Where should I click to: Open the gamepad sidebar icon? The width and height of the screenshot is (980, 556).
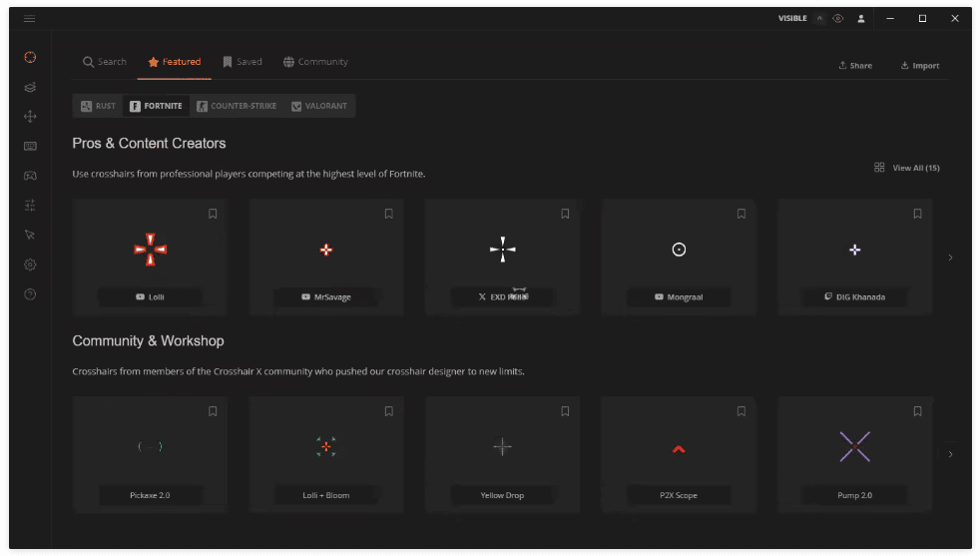point(30,176)
